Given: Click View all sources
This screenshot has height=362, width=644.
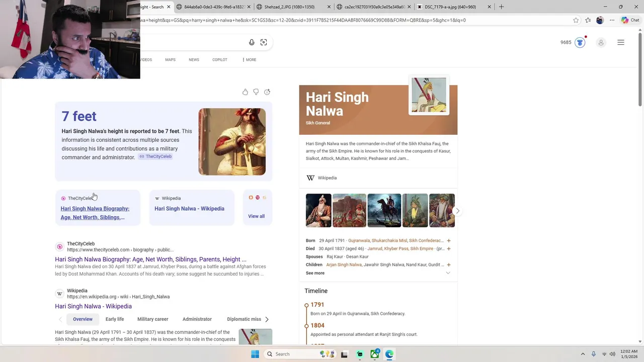Looking at the screenshot, I should coord(256,216).
